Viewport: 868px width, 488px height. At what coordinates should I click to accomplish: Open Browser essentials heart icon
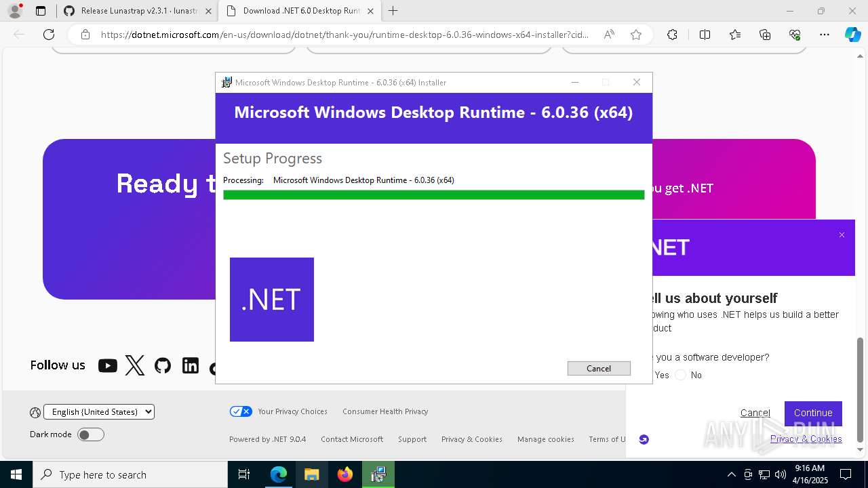(x=795, y=35)
